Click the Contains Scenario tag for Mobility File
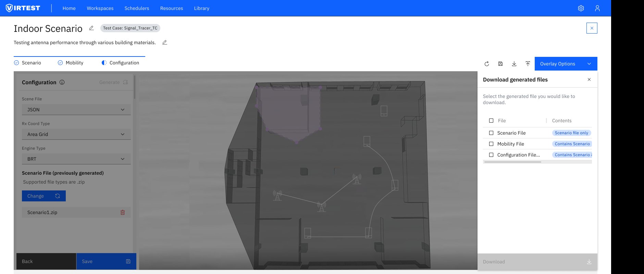This screenshot has width=644, height=274. point(572,144)
